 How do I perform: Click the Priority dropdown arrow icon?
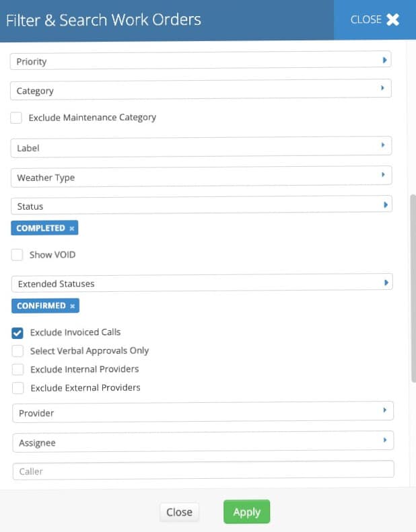[384, 61]
